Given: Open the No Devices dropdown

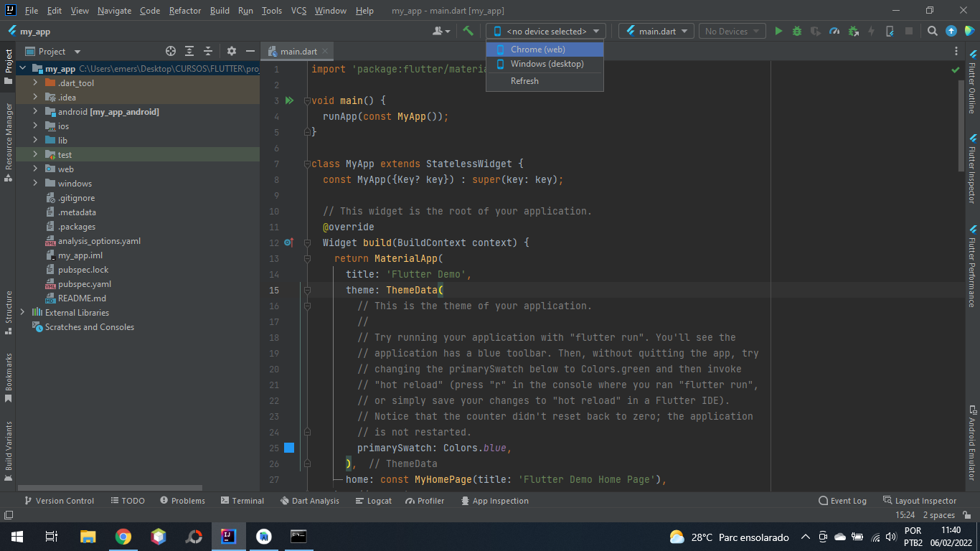Looking at the screenshot, I should 732,31.
